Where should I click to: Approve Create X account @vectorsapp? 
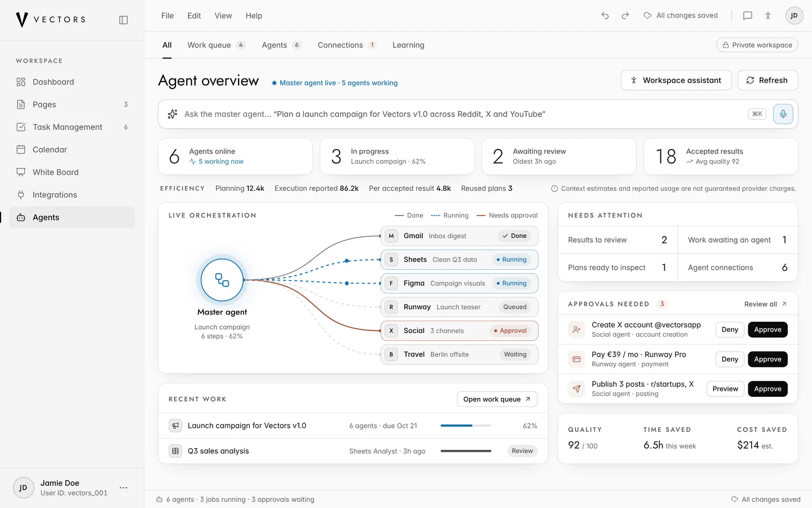tap(767, 330)
